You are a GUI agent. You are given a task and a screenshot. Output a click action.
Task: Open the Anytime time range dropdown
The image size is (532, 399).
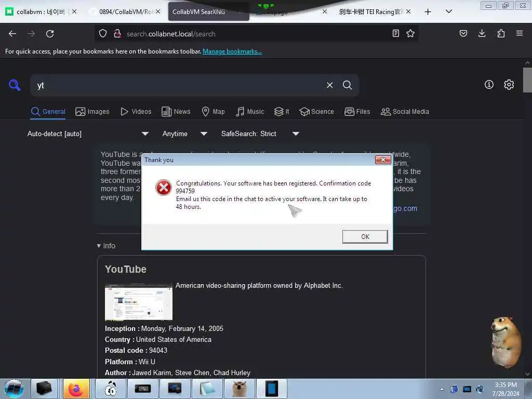(184, 134)
